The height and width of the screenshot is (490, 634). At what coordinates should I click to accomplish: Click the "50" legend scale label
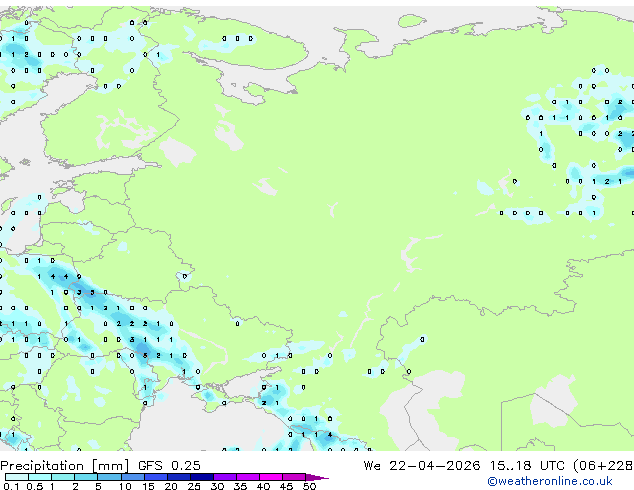(309, 486)
